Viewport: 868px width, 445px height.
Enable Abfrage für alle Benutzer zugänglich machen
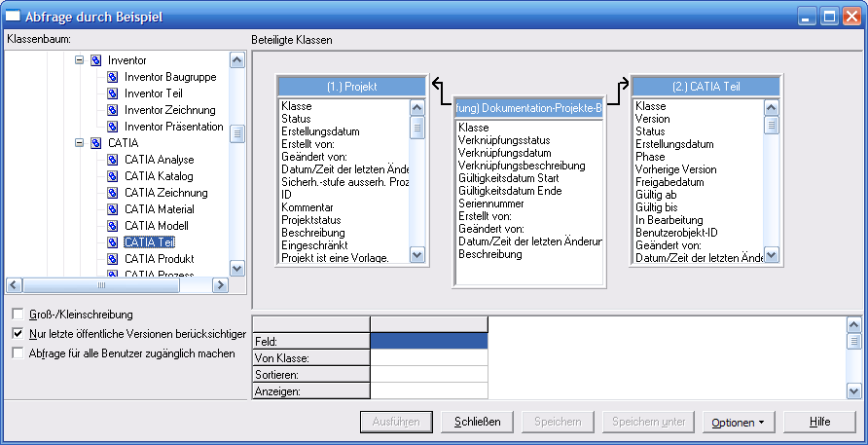(18, 353)
